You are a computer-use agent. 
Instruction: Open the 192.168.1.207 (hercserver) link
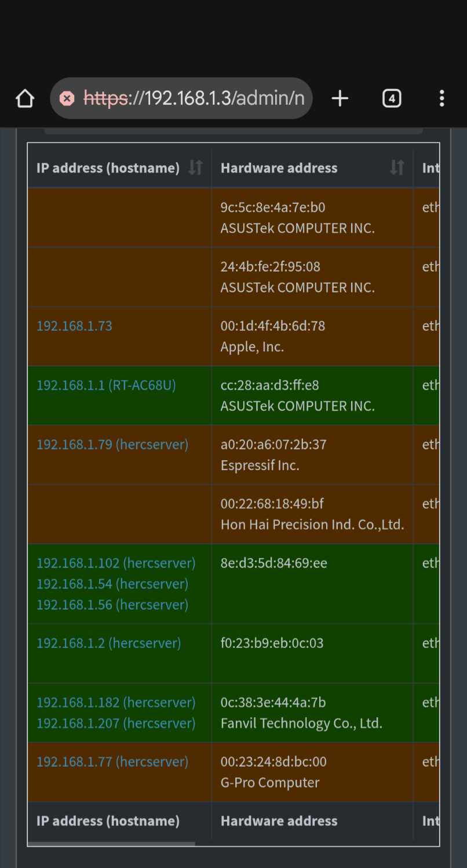tap(116, 723)
